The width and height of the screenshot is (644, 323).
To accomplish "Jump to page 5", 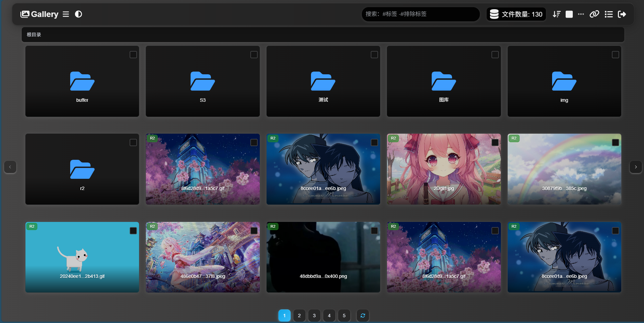I will click(x=344, y=316).
